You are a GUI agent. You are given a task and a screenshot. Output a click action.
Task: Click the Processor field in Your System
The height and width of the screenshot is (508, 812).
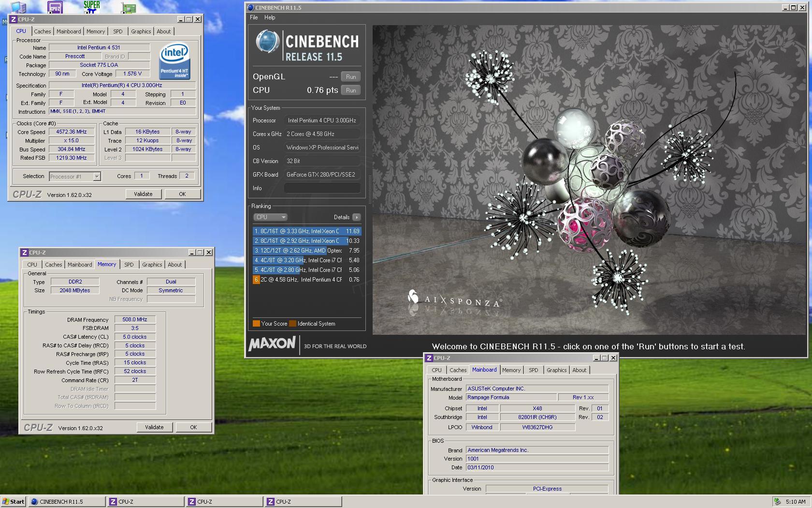coord(322,120)
